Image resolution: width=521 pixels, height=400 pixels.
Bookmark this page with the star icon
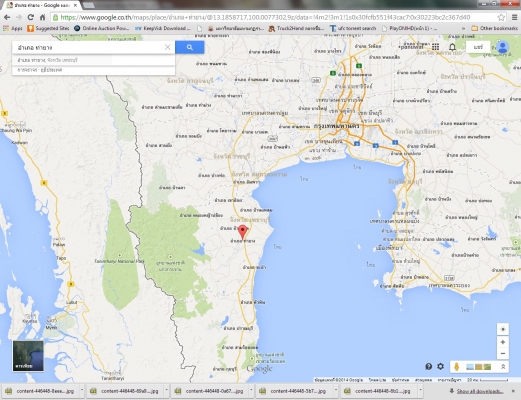501,17
